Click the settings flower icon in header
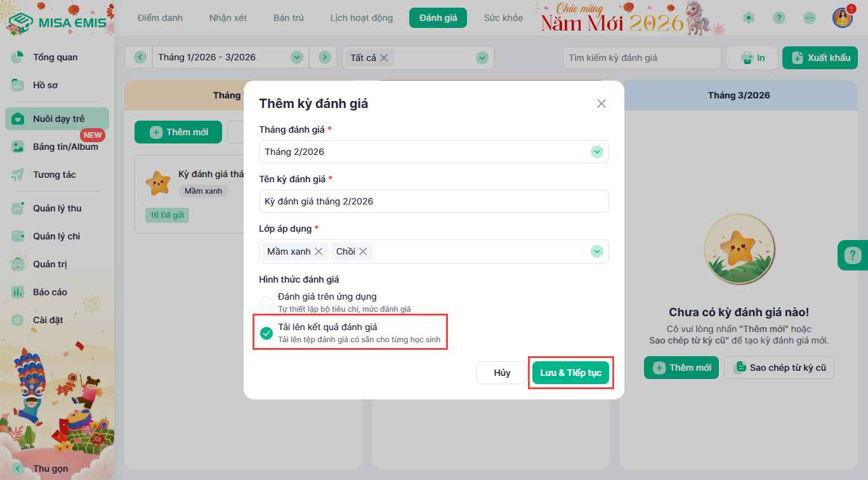This screenshot has height=480, width=868. [749, 18]
